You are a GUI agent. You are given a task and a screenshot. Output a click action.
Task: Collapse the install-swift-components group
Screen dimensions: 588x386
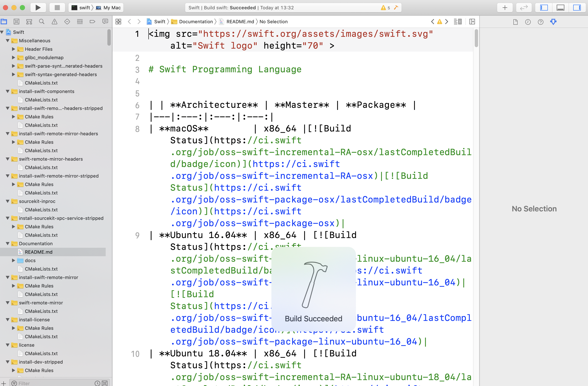8,91
